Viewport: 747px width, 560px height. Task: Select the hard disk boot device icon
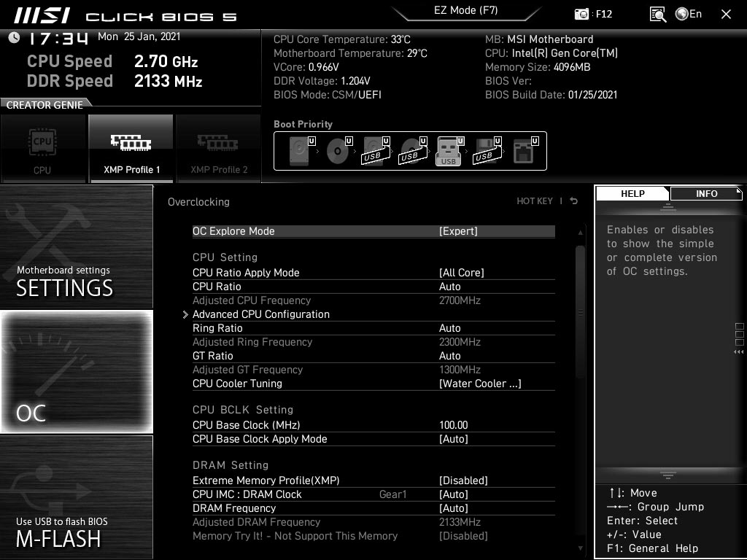click(302, 151)
